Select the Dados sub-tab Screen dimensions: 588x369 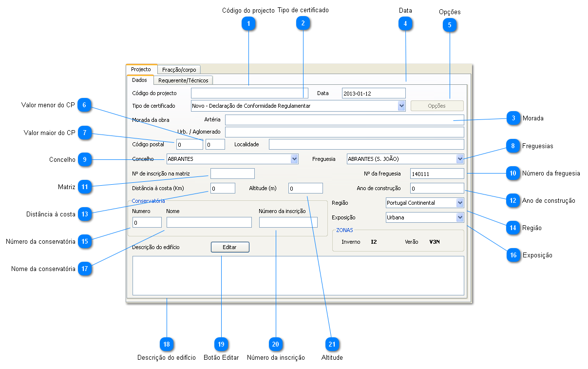[139, 80]
